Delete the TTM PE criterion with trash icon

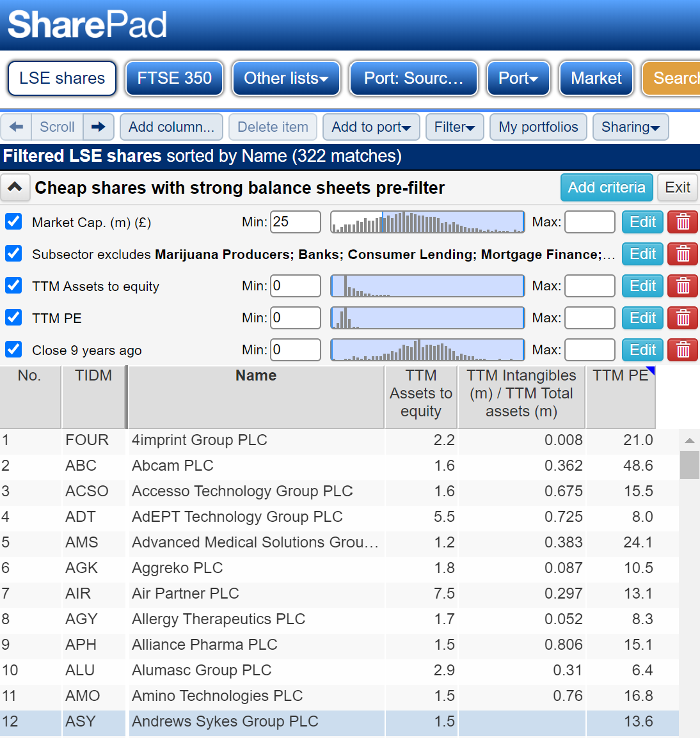click(x=683, y=318)
